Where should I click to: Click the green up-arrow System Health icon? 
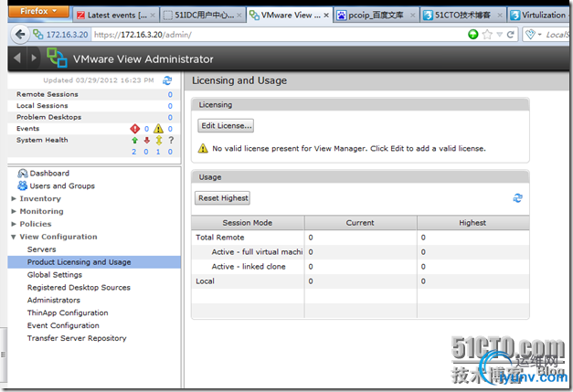[x=135, y=141]
